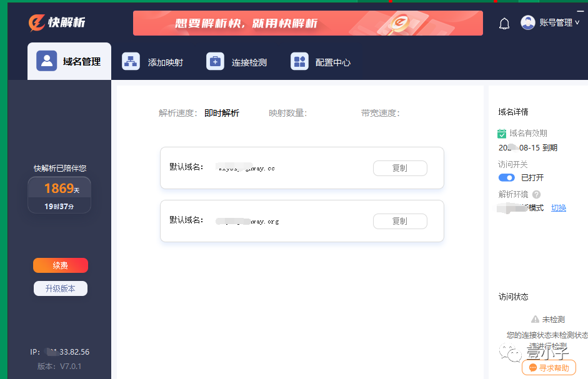Click the 寻求帮助 help button
The width and height of the screenshot is (588, 379).
pyautogui.click(x=549, y=368)
